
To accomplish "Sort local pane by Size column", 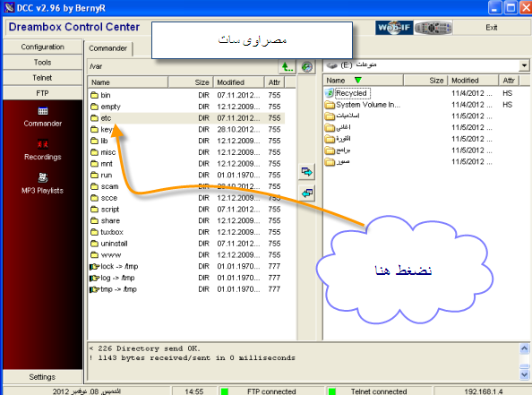I will click(425, 81).
